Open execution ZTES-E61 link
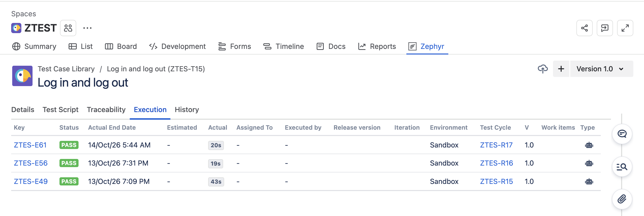Image resolution: width=644 pixels, height=216 pixels. pyautogui.click(x=30, y=145)
